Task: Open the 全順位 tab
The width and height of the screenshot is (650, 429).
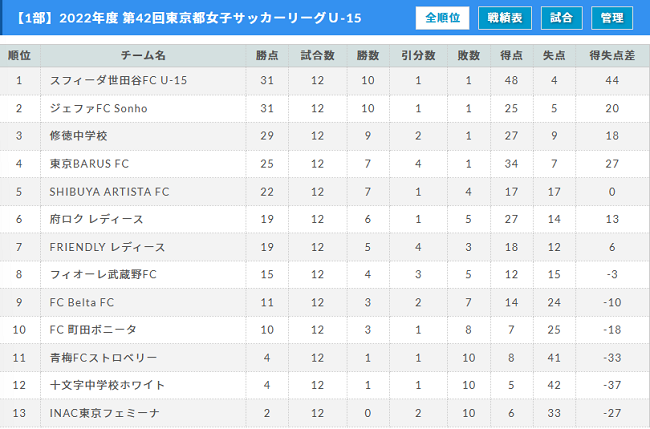Action: pos(442,18)
